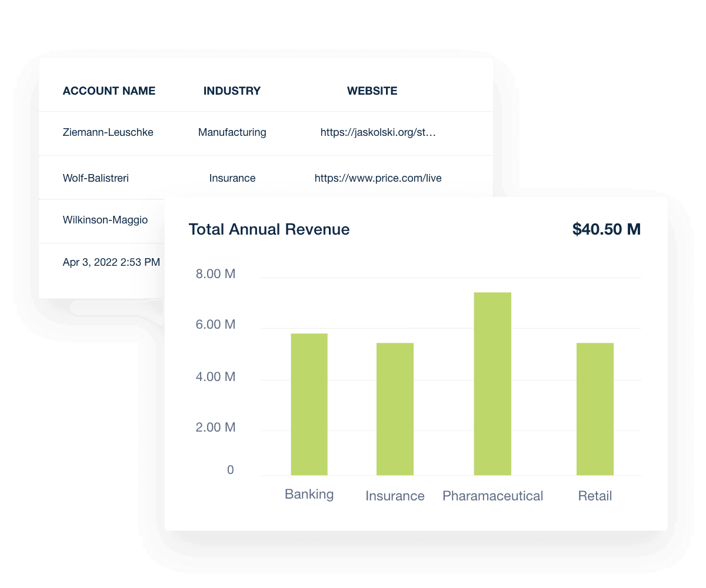Select the Retail bar on the chart
The image size is (706, 588).
595,409
